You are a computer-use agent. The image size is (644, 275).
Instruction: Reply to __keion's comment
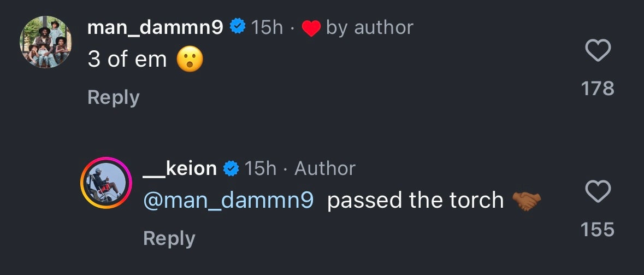[169, 238]
